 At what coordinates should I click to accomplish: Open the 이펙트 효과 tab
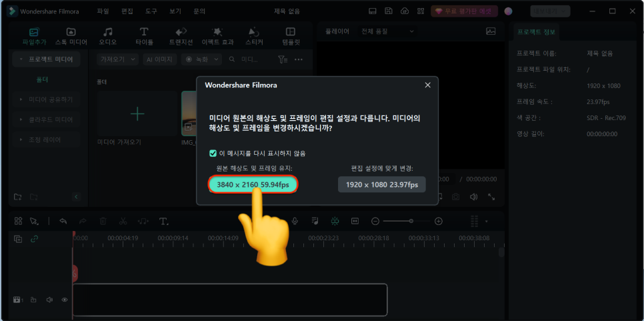[x=217, y=36]
